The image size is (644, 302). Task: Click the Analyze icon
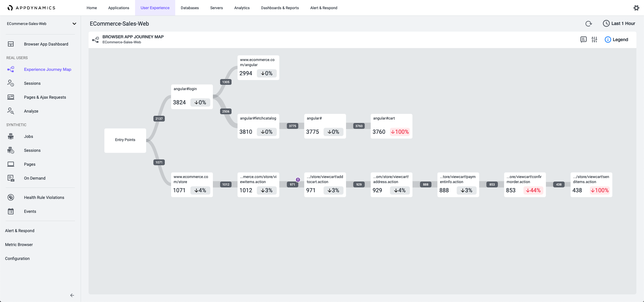(11, 111)
